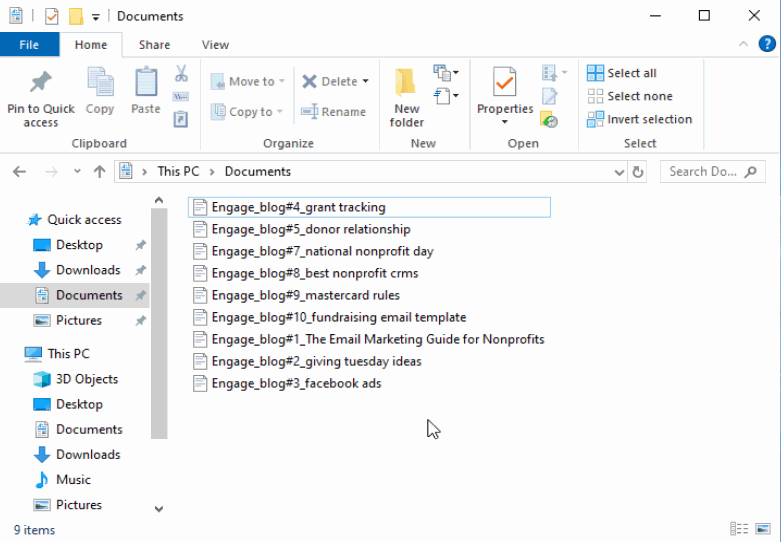Open the File menu
The height and width of the screenshot is (542, 781).
click(29, 45)
